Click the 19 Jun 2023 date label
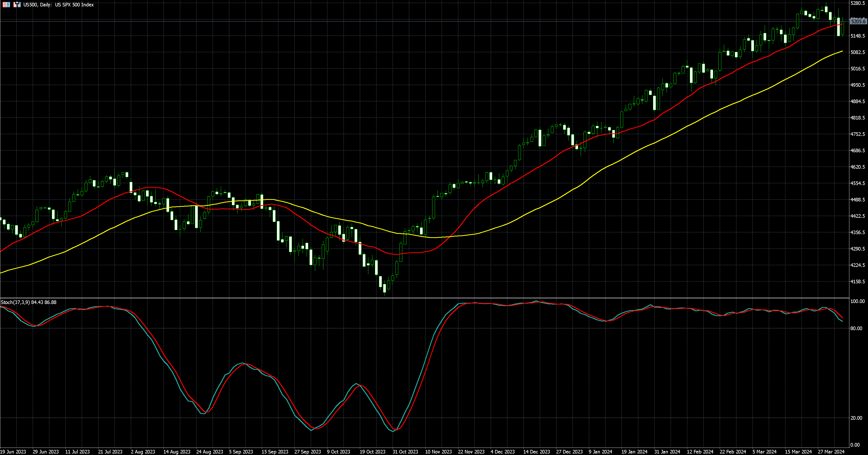The image size is (868, 455). (x=13, y=452)
